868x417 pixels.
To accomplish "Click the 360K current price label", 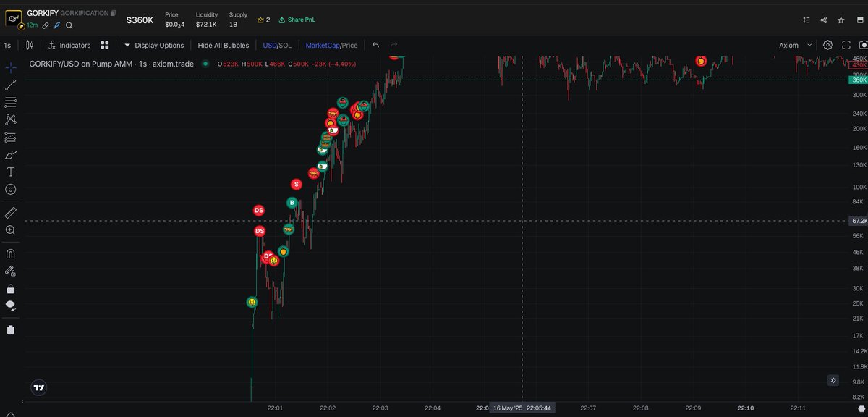I will [x=859, y=80].
